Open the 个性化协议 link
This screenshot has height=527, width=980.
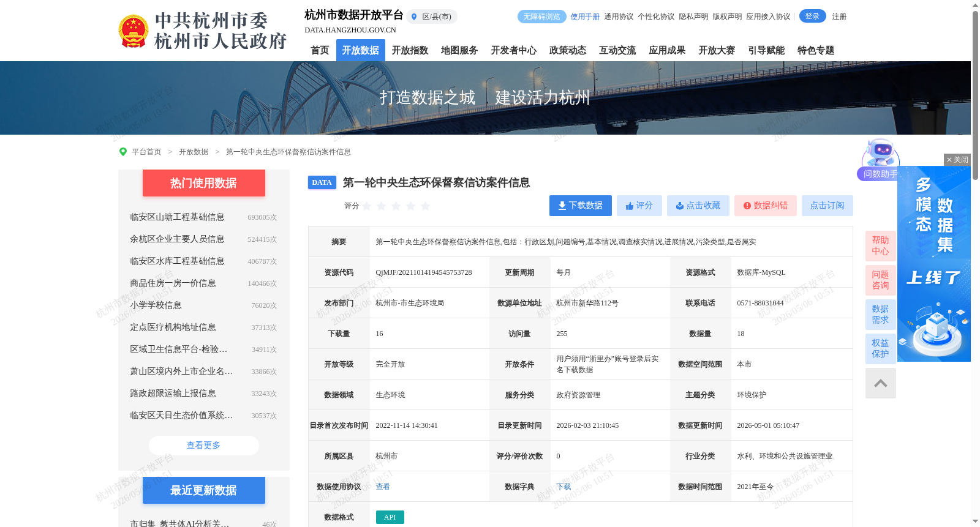656,17
